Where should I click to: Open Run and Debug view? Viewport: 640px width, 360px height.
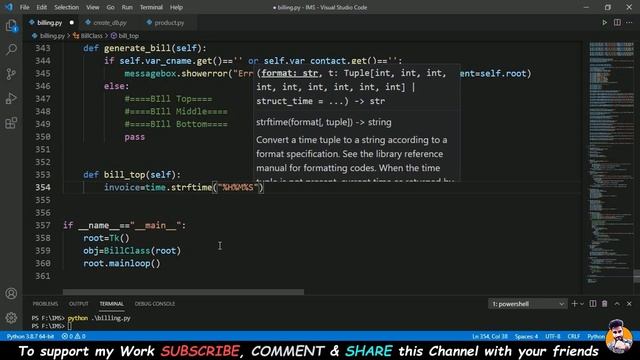[11, 98]
